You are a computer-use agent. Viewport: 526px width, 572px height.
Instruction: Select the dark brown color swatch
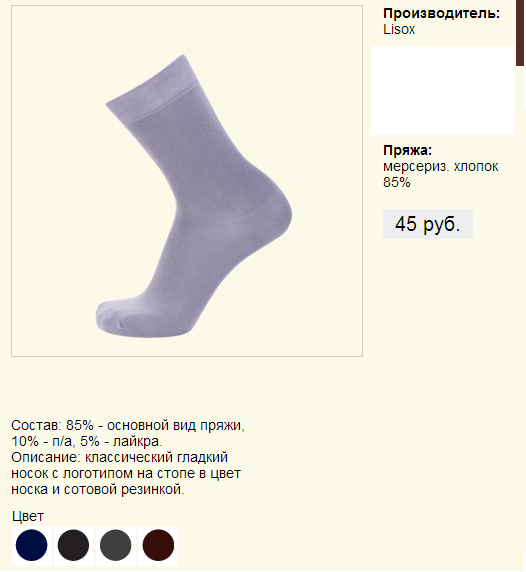point(158,545)
